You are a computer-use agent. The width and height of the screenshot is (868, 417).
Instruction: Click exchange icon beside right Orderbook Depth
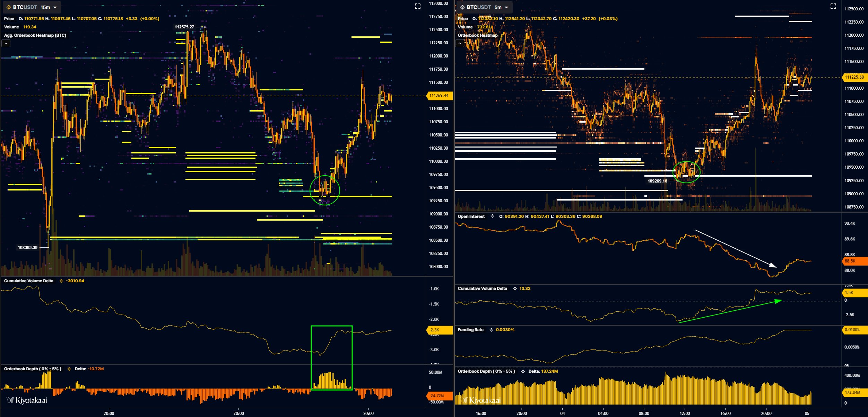pyautogui.click(x=523, y=371)
